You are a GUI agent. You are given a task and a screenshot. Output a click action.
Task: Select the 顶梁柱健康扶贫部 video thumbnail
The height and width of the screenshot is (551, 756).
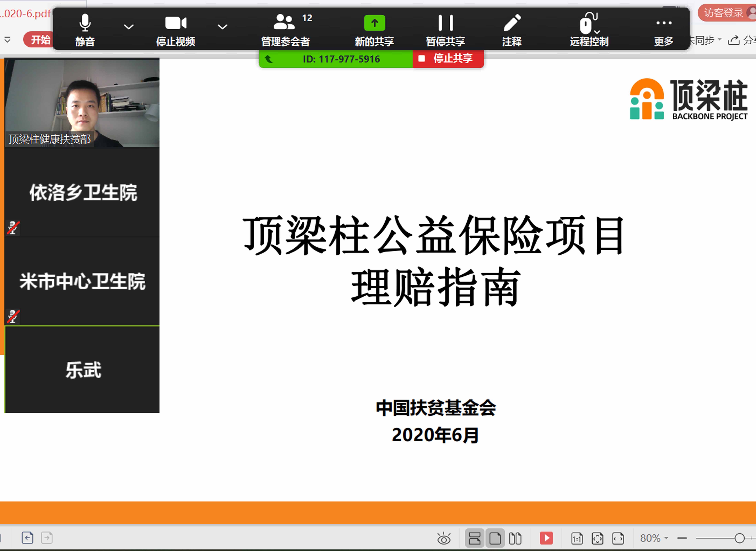82,103
